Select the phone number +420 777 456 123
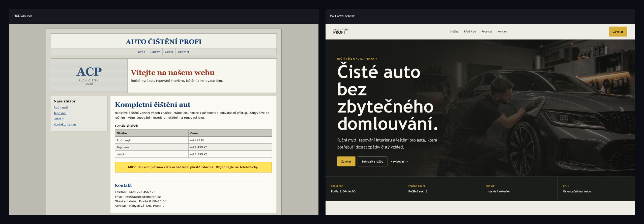 click(142, 192)
